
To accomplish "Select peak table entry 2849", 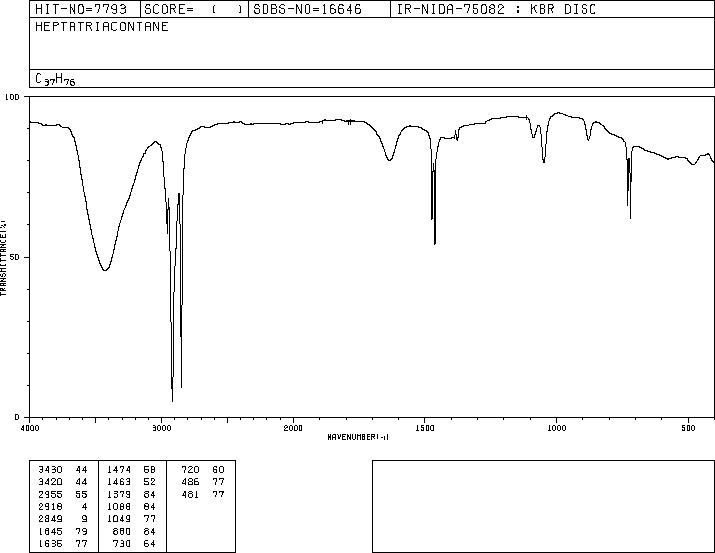I will (50, 519).
